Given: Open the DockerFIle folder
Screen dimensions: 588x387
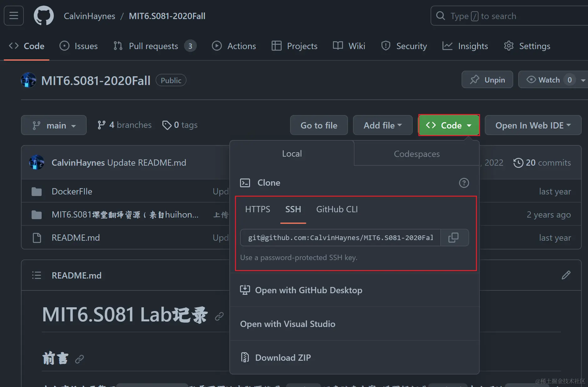Looking at the screenshot, I should point(72,191).
